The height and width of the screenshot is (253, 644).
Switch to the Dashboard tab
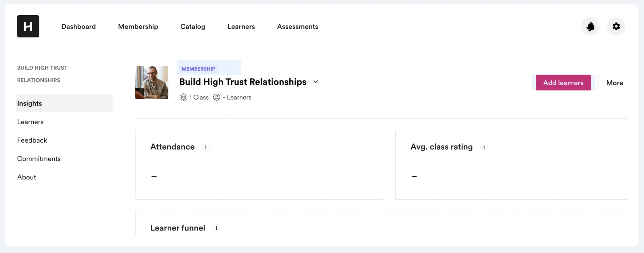point(78,26)
